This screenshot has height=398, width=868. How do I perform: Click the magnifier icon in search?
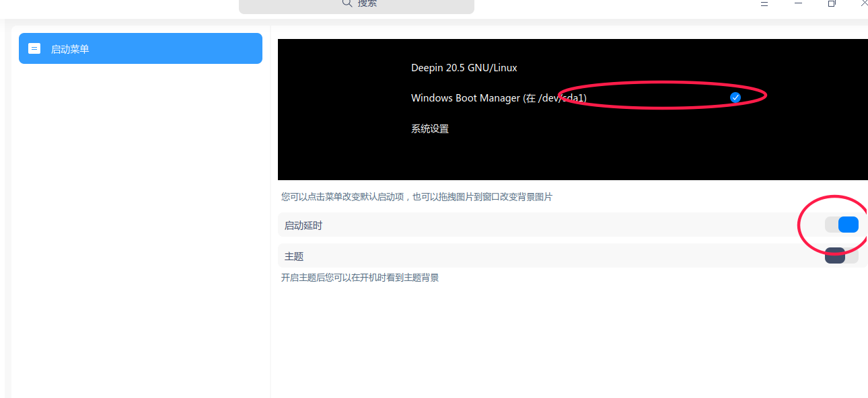(x=347, y=3)
